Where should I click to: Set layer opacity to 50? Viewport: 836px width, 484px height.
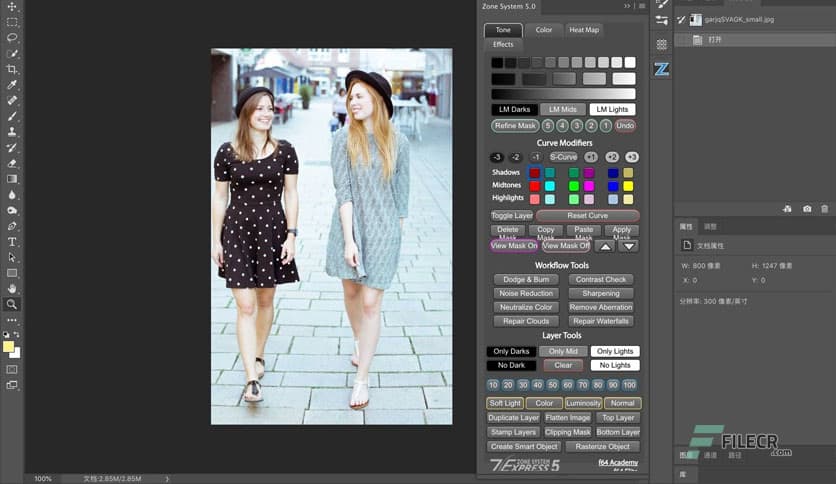[552, 385]
